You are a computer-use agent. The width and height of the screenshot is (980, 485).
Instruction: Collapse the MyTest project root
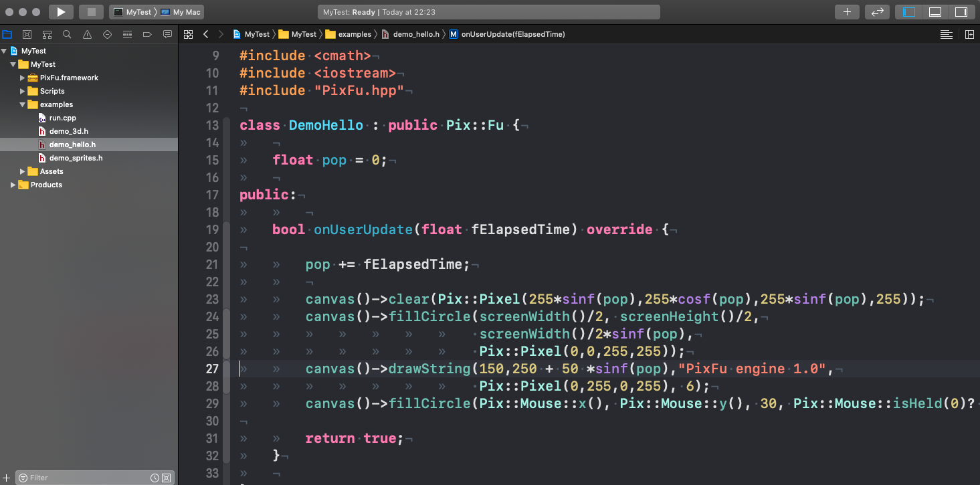coord(4,51)
